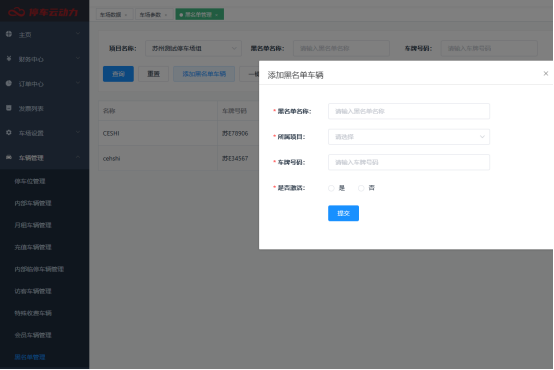Click the 停车云动力 cloud logo
The image size is (554, 370).
(x=17, y=12)
